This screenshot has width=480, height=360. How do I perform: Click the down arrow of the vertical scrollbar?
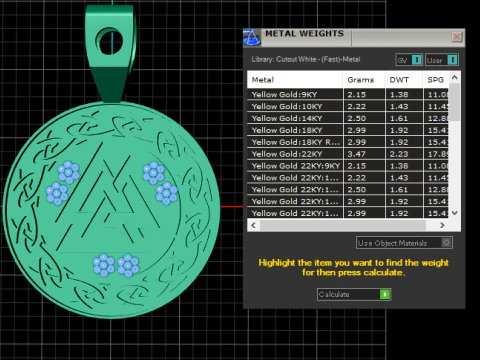coord(455,213)
